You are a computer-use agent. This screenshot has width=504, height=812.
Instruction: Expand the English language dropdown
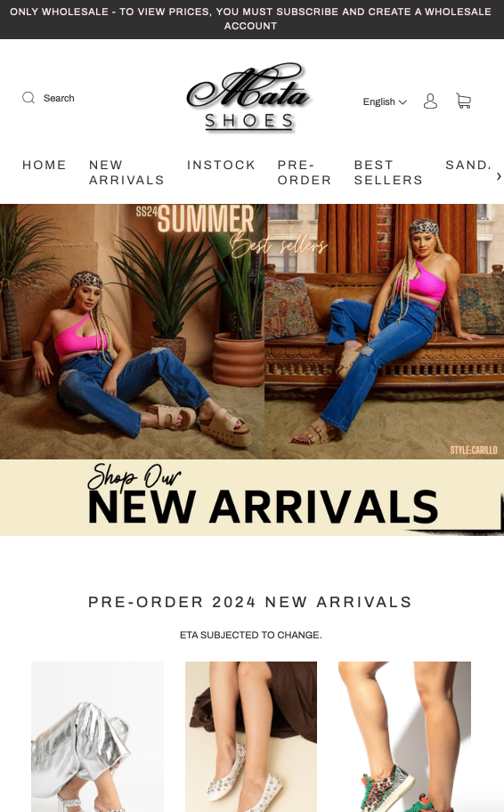385,101
